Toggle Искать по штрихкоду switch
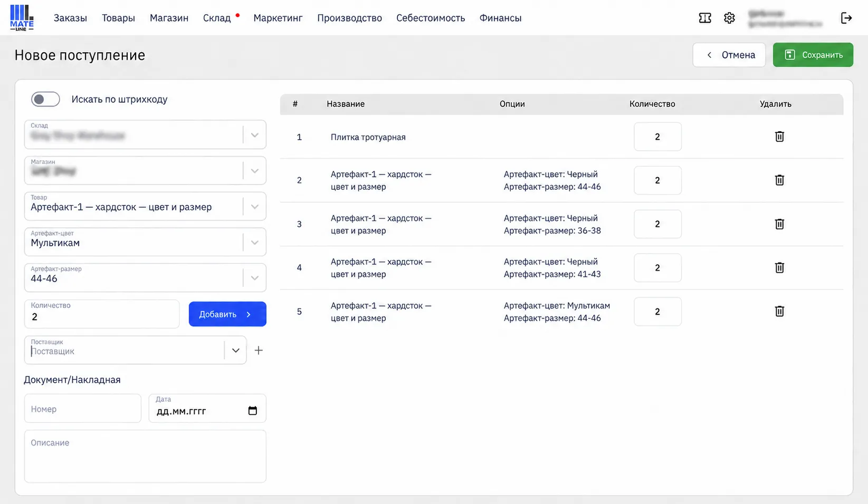The height and width of the screenshot is (504, 868). pyautogui.click(x=45, y=99)
